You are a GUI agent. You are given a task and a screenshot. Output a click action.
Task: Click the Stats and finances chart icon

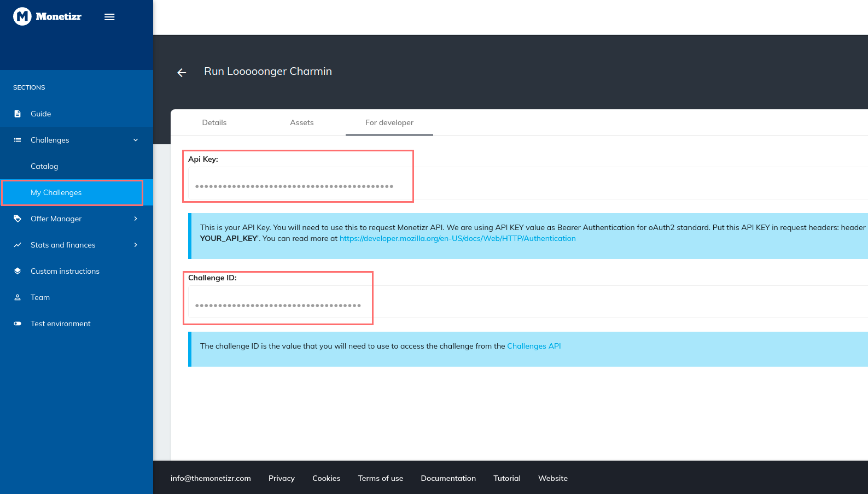click(18, 245)
